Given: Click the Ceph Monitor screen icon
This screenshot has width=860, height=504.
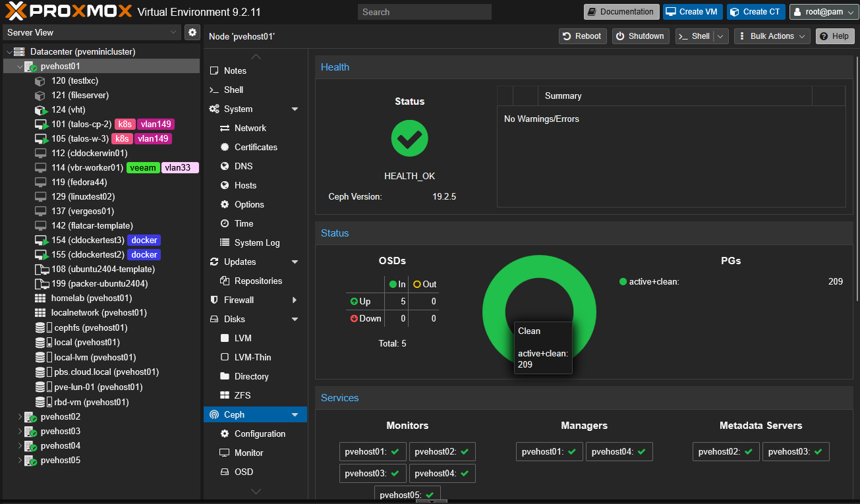Looking at the screenshot, I should [x=225, y=453].
